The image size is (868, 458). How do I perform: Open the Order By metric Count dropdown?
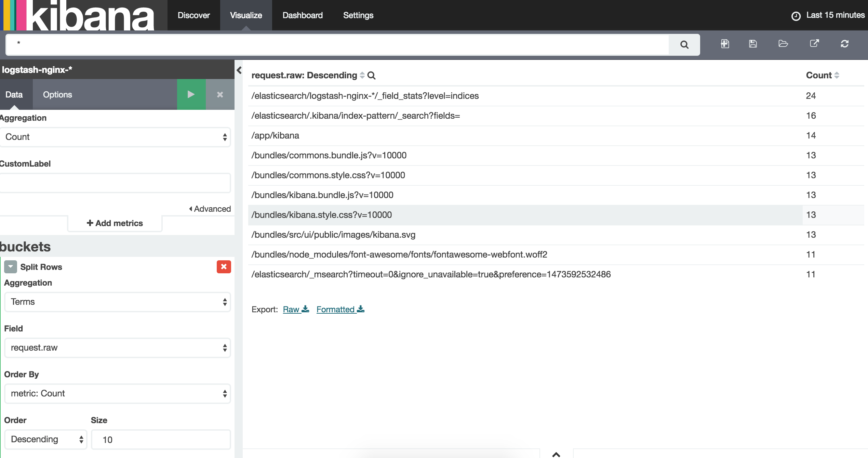117,393
